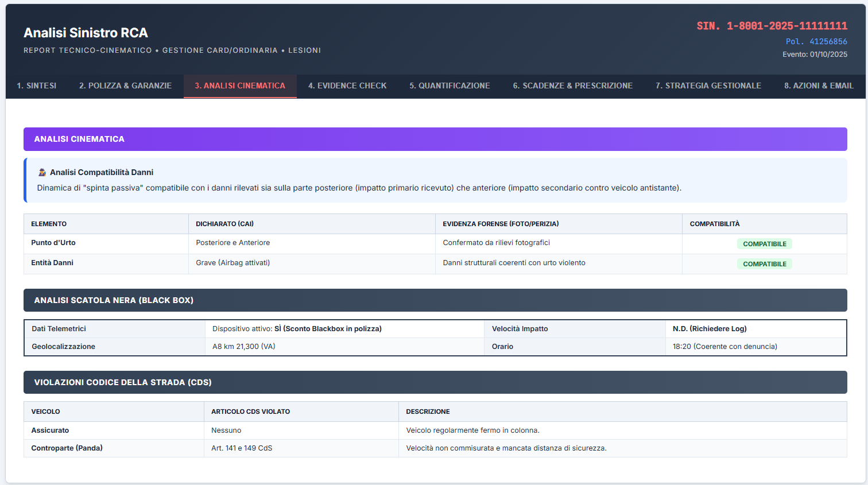This screenshot has width=868, height=485.
Task: Switch to the 4. EVIDENCE CHECK tab
Action: pyautogui.click(x=347, y=86)
